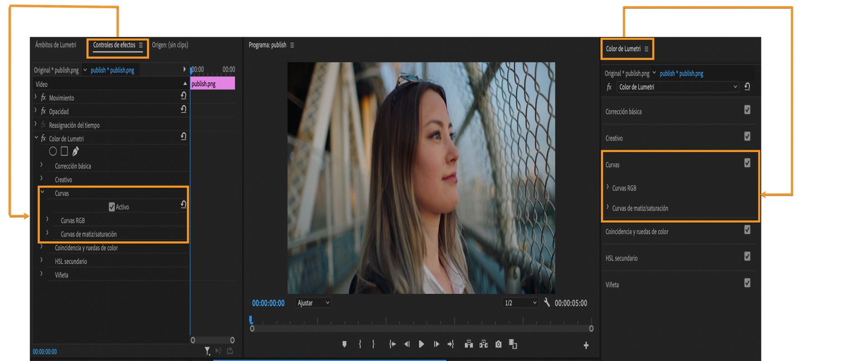This screenshot has height=361, width=868.
Task: Reset the Lumetri effect in Color de Lumetri panel
Action: pos(747,86)
